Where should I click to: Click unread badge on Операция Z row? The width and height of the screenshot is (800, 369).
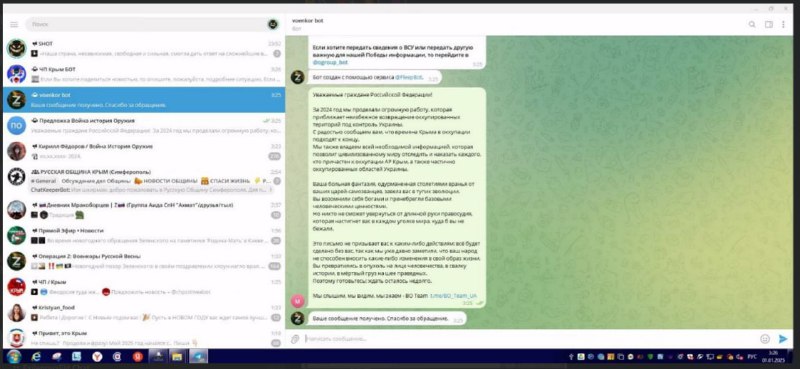point(275,266)
